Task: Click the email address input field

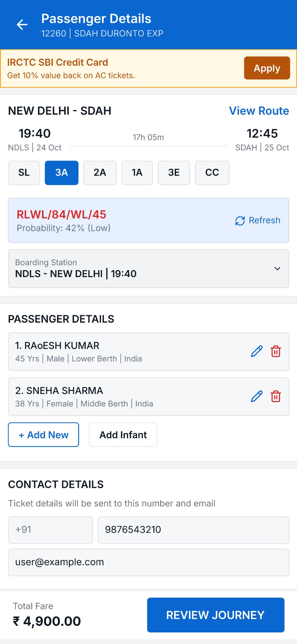Action: tap(148, 562)
